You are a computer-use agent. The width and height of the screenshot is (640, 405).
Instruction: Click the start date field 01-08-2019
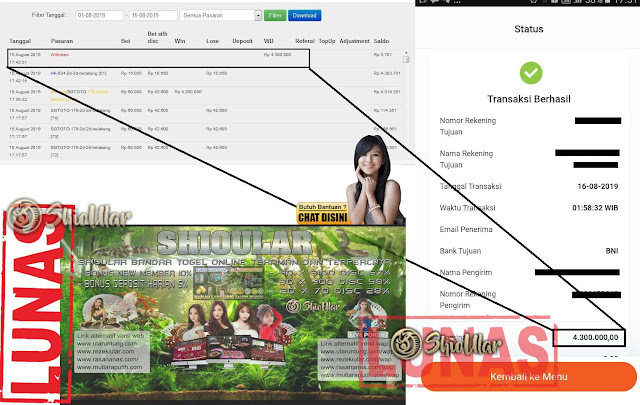[99, 16]
